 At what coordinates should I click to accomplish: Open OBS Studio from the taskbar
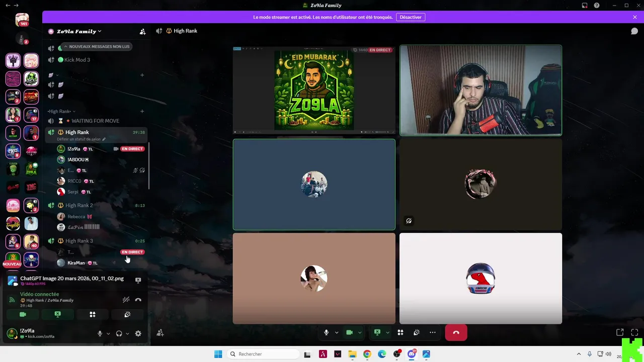click(397, 354)
